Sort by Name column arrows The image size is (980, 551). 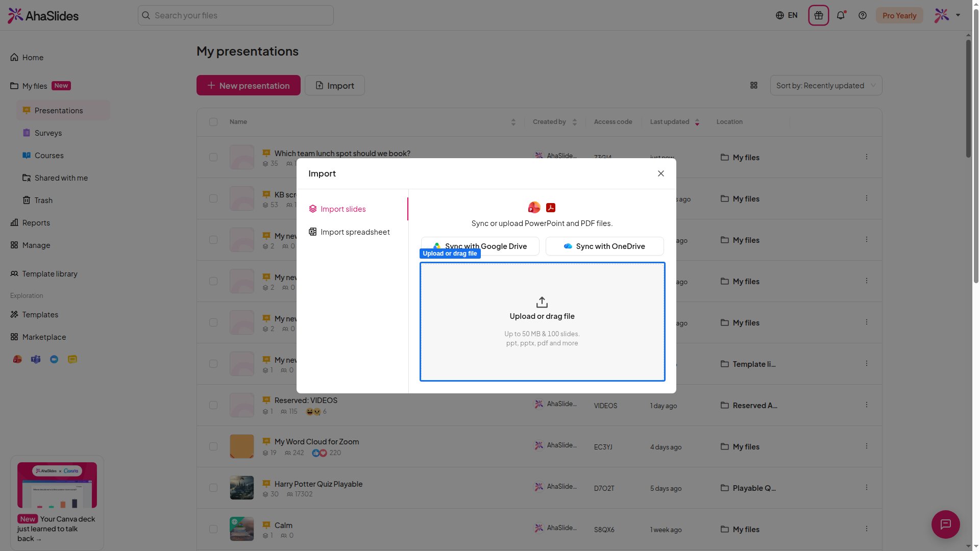(x=513, y=122)
